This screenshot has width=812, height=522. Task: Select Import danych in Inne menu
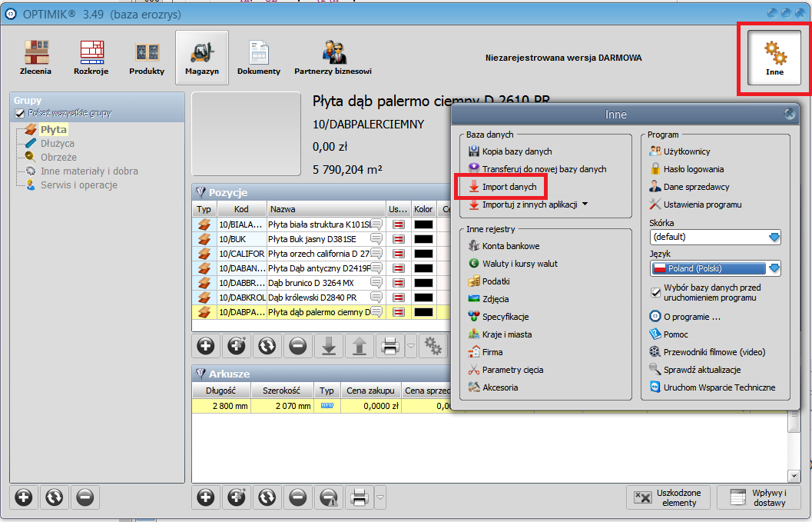(x=509, y=187)
